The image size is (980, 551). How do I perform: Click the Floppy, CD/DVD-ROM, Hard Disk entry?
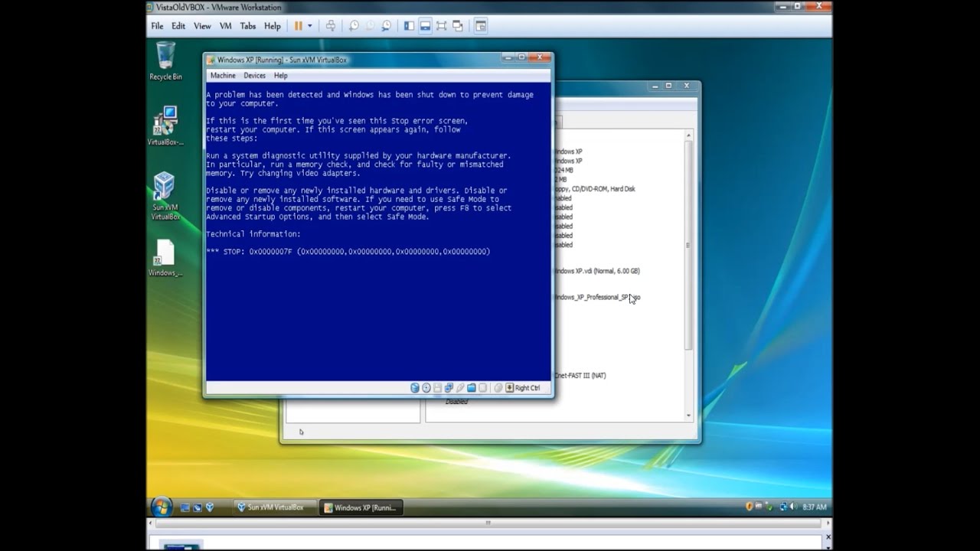click(594, 189)
